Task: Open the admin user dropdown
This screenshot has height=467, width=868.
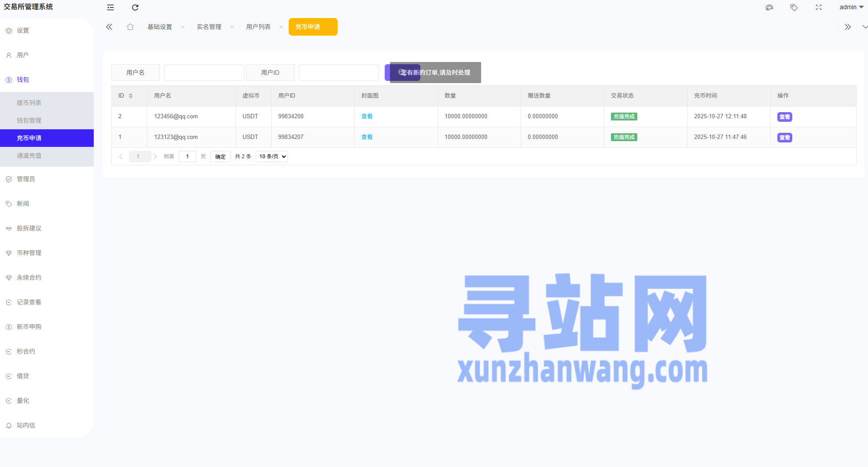Action: (x=851, y=7)
